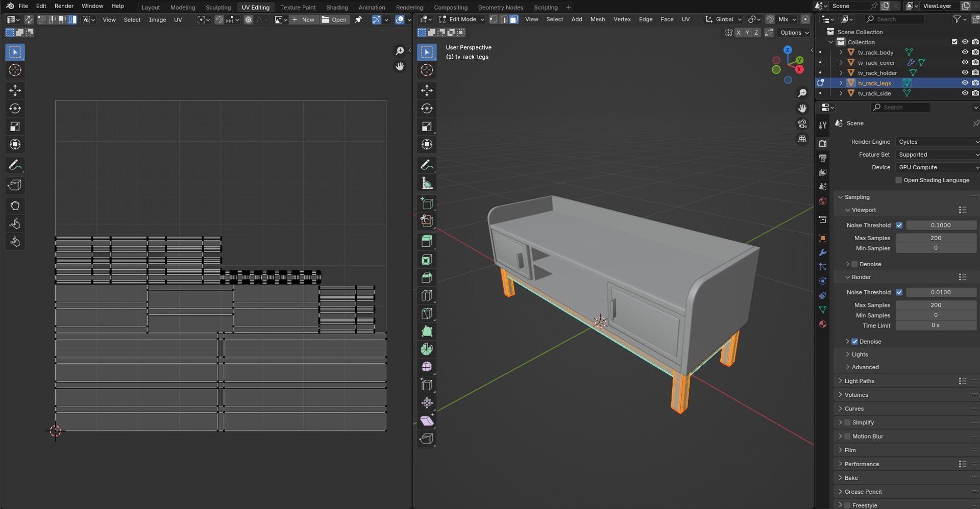
Task: Adjust the Viewport Noise Threshold field
Action: [x=941, y=225]
